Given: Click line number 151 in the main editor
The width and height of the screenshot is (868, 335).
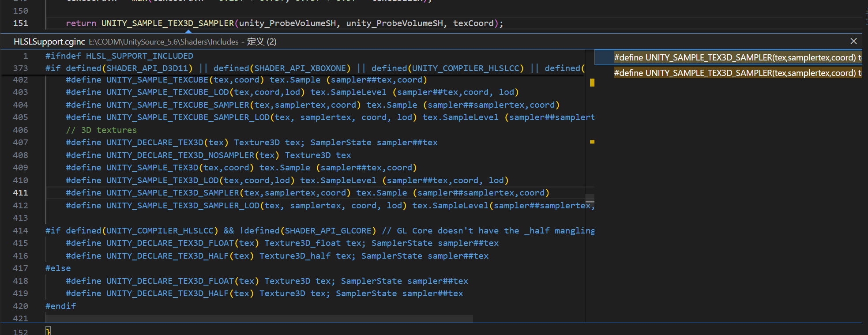Looking at the screenshot, I should point(20,23).
